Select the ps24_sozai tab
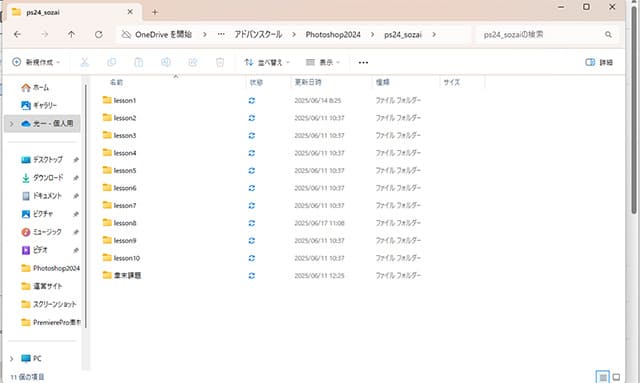 [x=73, y=12]
